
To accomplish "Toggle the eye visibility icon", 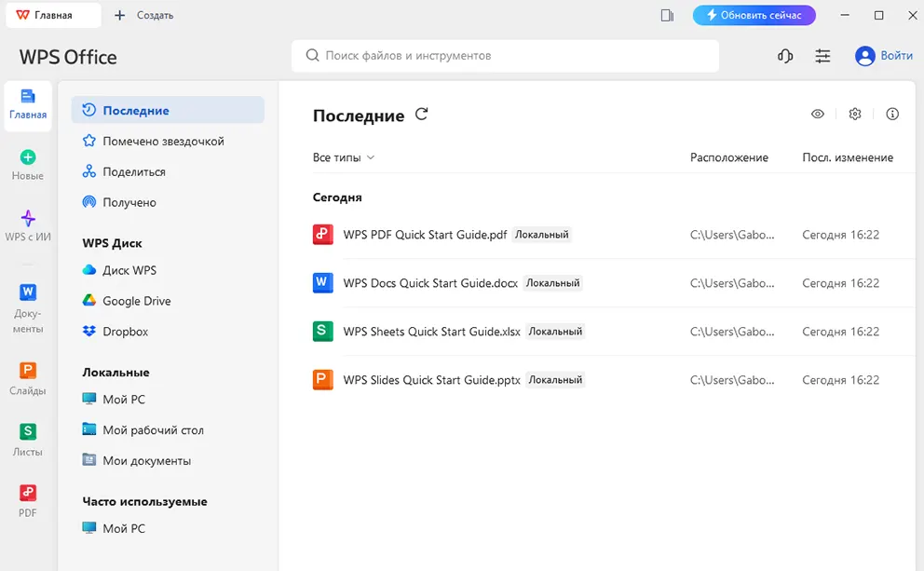I will (x=818, y=114).
